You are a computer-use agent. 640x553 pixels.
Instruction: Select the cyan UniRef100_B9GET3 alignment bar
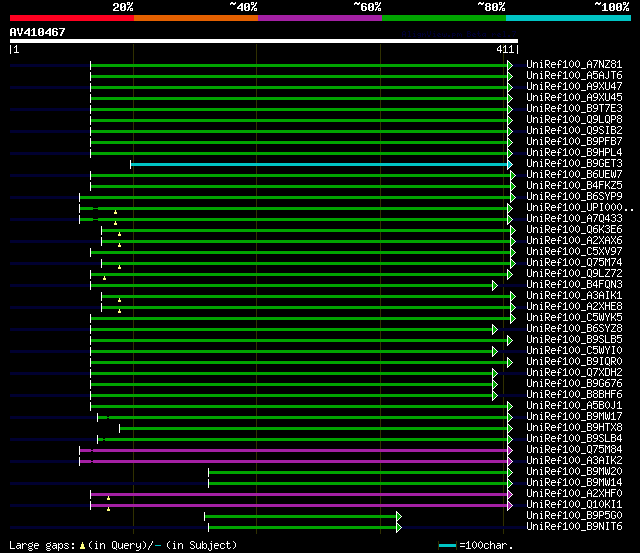(319, 164)
